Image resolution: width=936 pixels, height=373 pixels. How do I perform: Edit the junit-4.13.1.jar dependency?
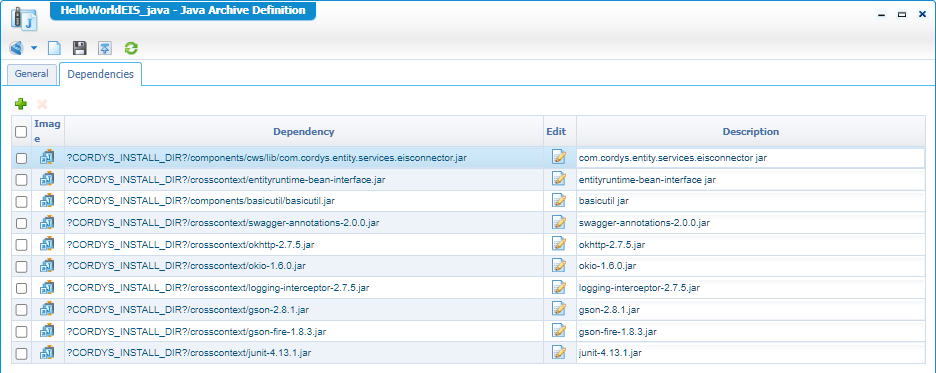click(x=559, y=352)
